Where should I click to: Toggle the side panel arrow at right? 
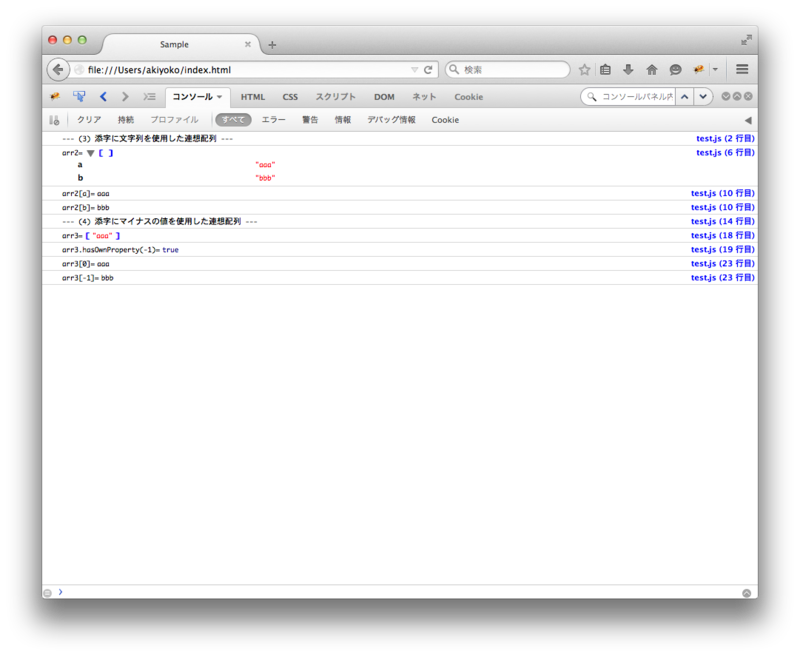[x=748, y=120]
